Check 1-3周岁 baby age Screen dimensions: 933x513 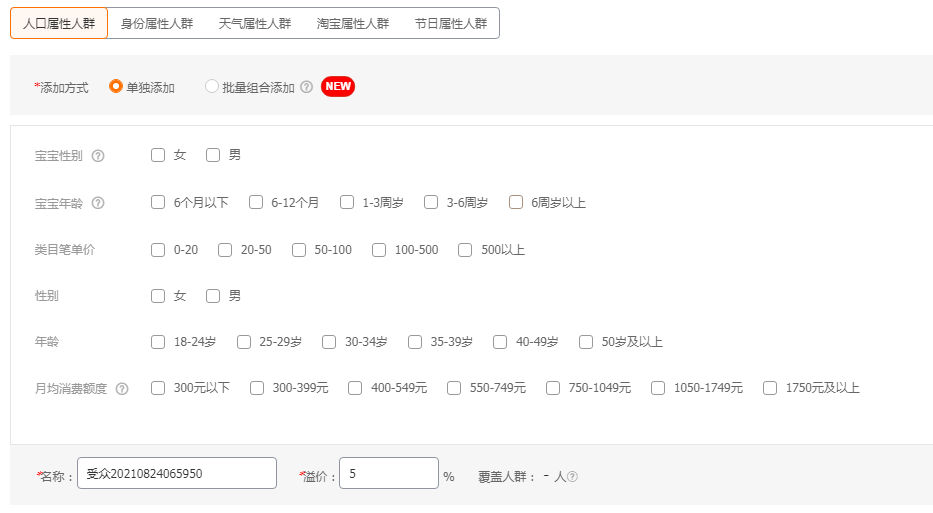coord(347,202)
